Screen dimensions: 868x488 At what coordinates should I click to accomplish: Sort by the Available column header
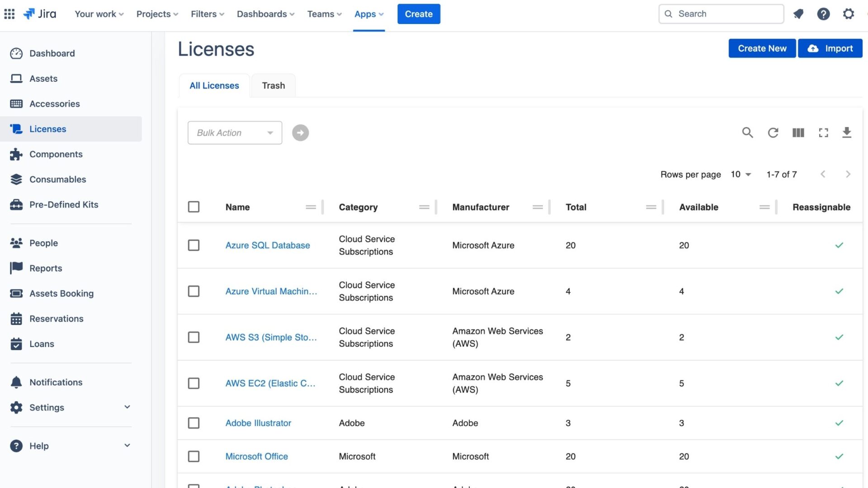click(x=698, y=207)
